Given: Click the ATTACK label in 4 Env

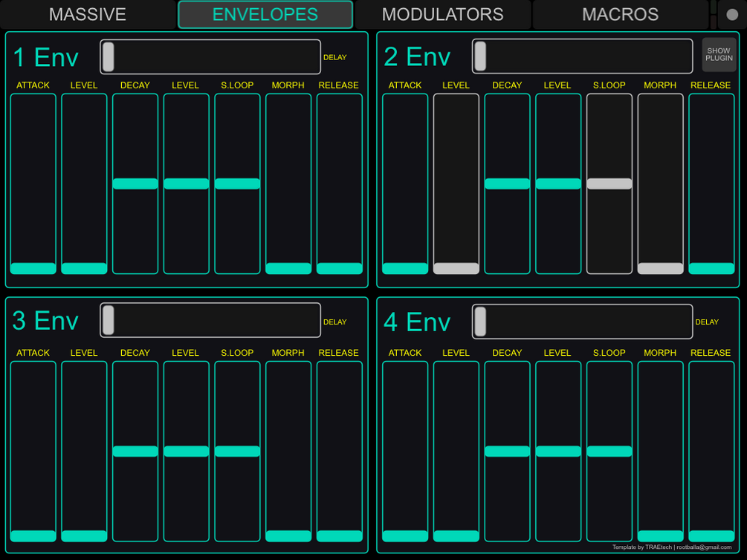Looking at the screenshot, I should click(405, 353).
